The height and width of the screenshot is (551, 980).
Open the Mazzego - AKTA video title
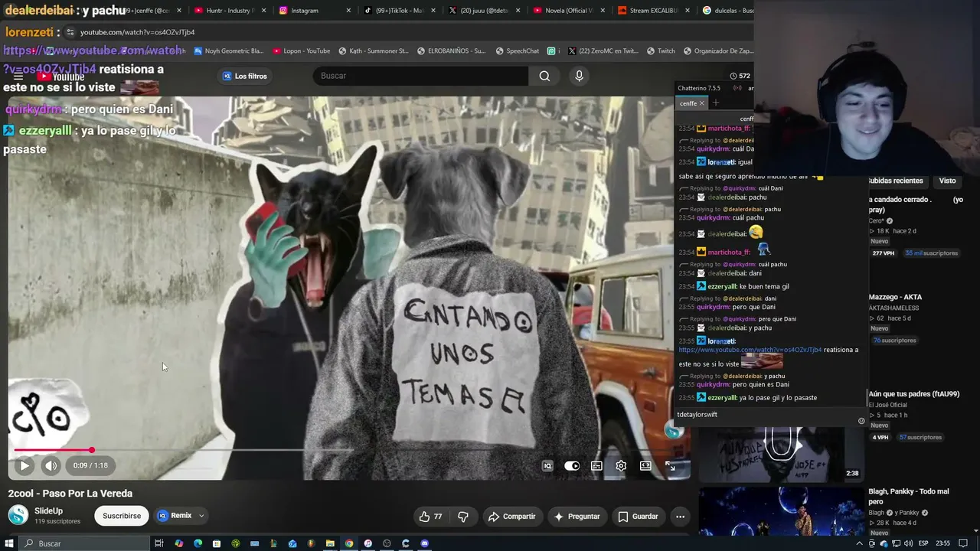[x=895, y=297]
